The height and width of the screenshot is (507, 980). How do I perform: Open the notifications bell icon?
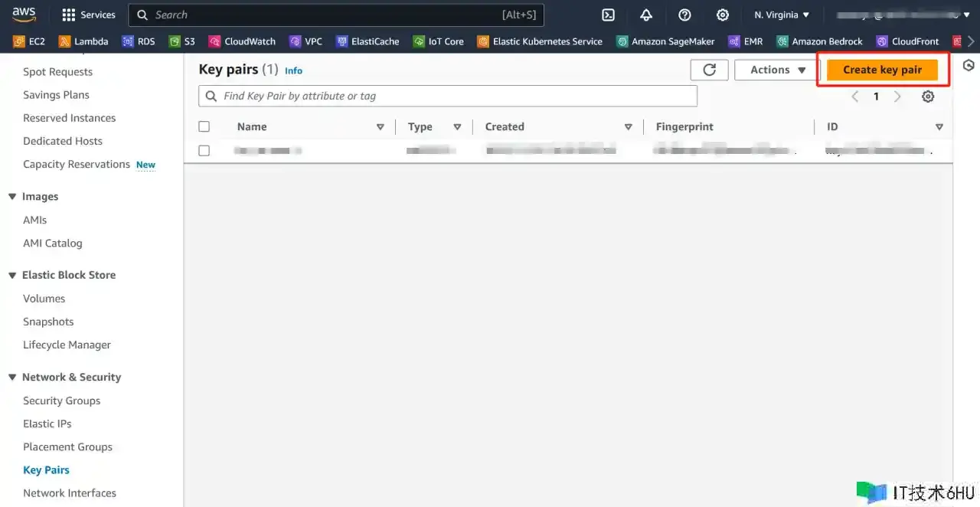(x=646, y=15)
